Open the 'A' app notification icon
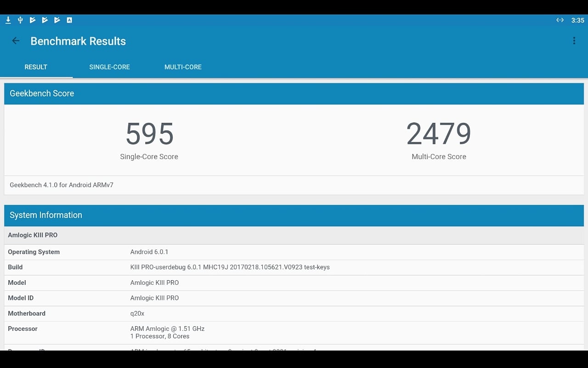 [69, 20]
